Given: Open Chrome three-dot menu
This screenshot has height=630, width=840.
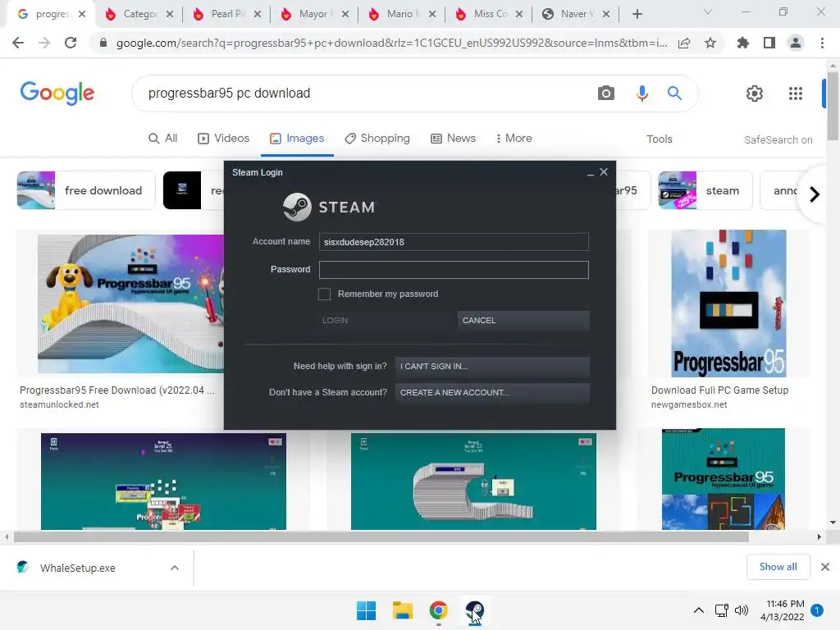Looking at the screenshot, I should coord(822,43).
